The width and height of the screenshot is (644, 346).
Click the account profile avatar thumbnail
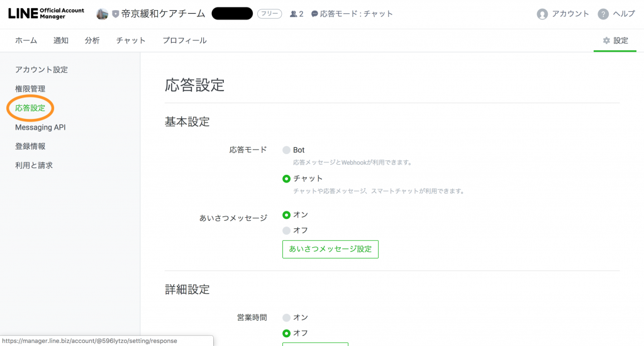click(102, 14)
